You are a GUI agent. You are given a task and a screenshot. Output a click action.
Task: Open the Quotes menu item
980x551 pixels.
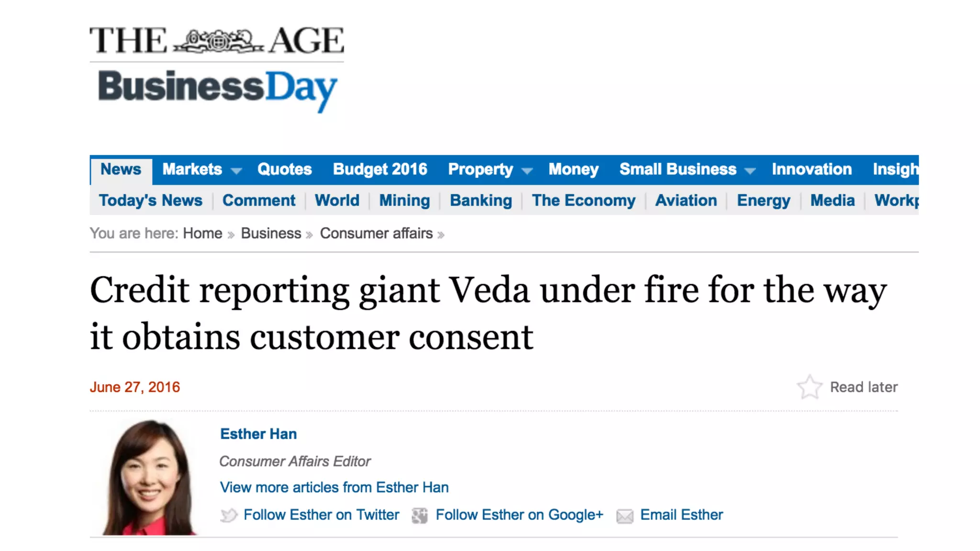click(x=284, y=169)
